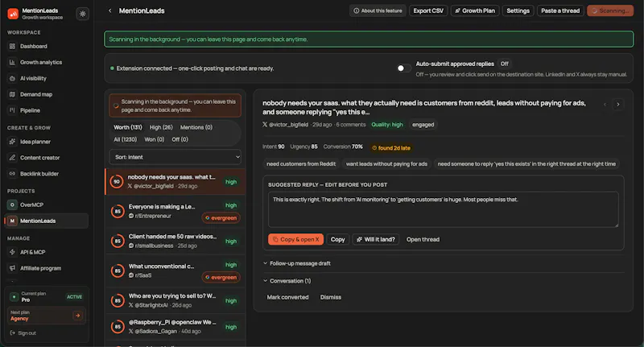Open the Growth Plan button
The image size is (644, 347).
(x=475, y=10)
